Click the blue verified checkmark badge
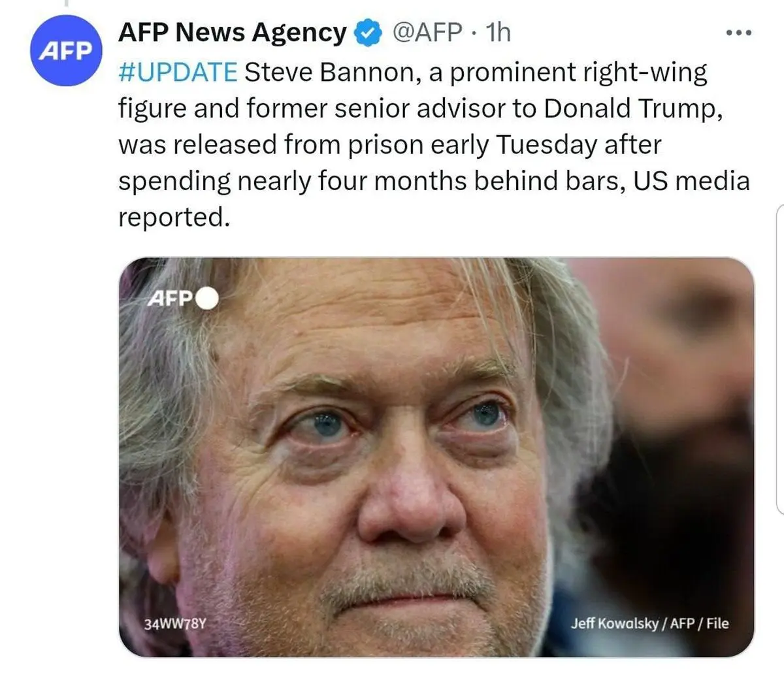The image size is (784, 682). [368, 32]
